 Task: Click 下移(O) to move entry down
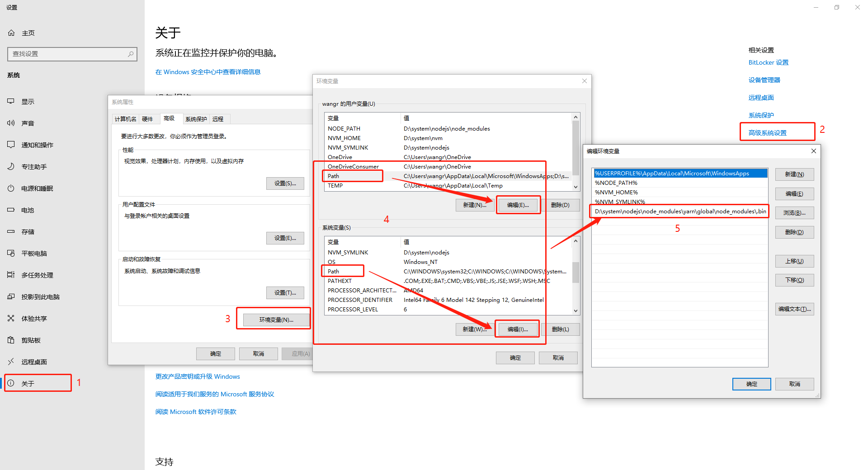pos(795,280)
